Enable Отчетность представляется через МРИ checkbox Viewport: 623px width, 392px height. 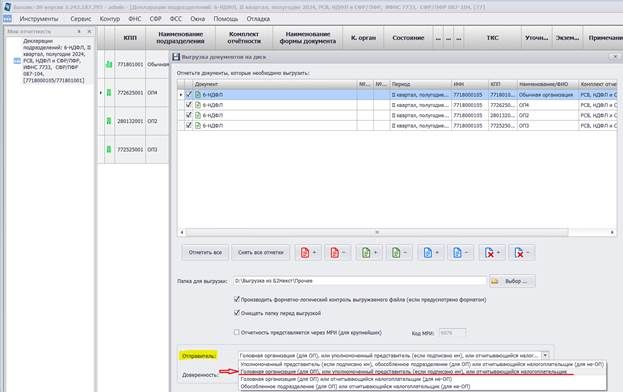(x=237, y=332)
